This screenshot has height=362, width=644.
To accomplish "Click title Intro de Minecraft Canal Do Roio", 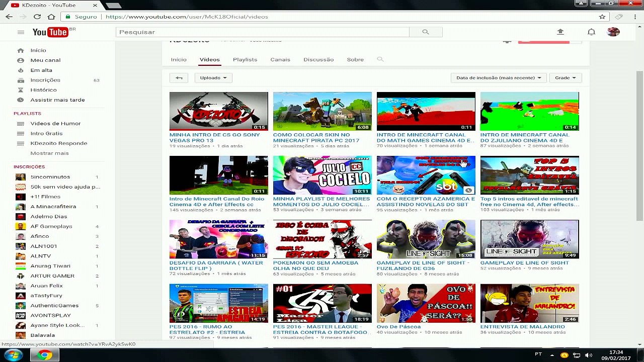I will 217,201.
